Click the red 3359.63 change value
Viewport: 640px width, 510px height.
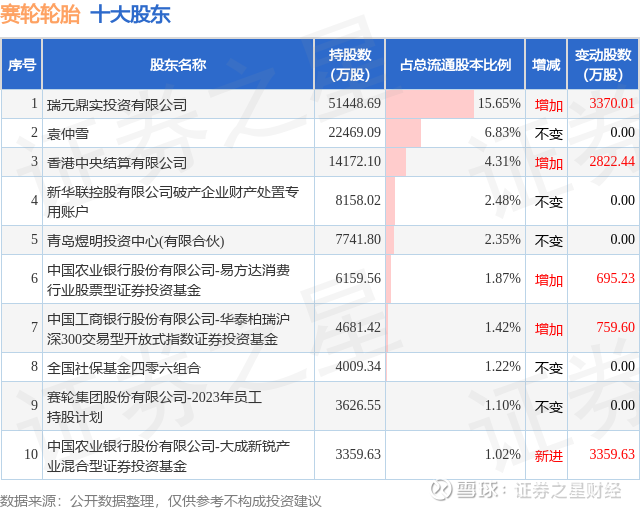[612, 454]
